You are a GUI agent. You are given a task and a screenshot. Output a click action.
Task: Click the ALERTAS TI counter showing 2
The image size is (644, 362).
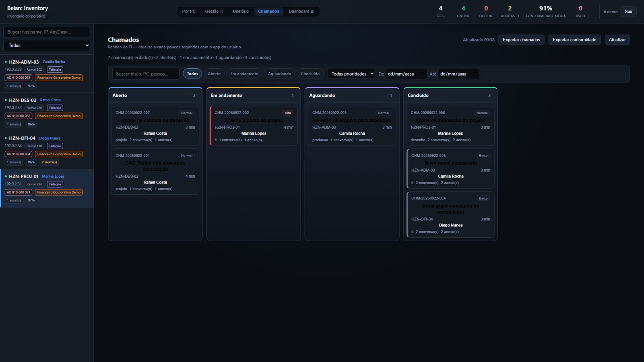click(x=510, y=11)
